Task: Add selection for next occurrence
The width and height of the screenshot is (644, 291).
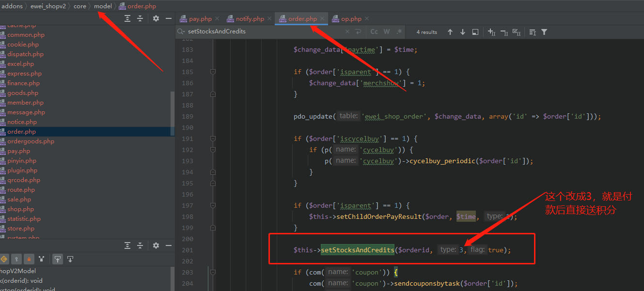Action: click(491, 32)
